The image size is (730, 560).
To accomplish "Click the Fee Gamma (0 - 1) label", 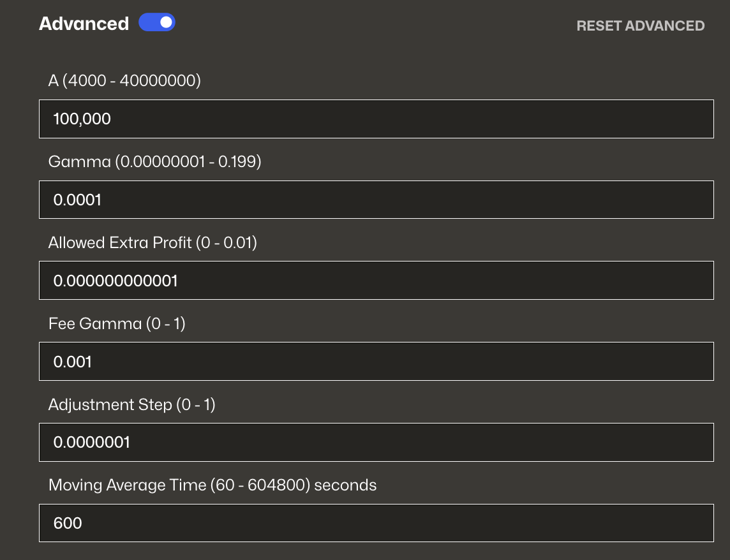I will tap(117, 323).
